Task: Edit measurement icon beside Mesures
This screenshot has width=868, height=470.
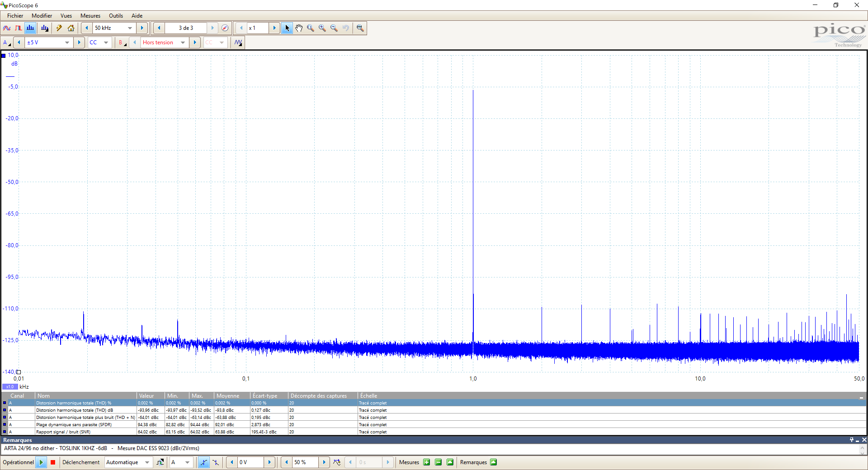Action: click(450, 462)
